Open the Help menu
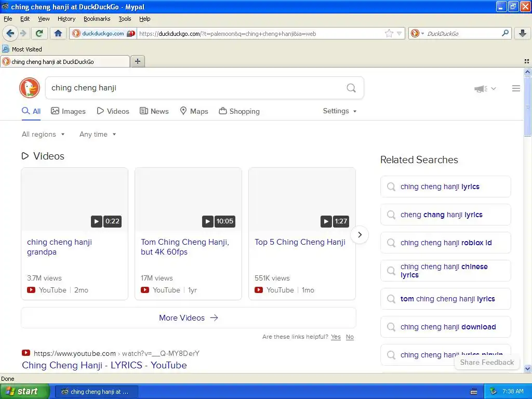 [x=145, y=19]
